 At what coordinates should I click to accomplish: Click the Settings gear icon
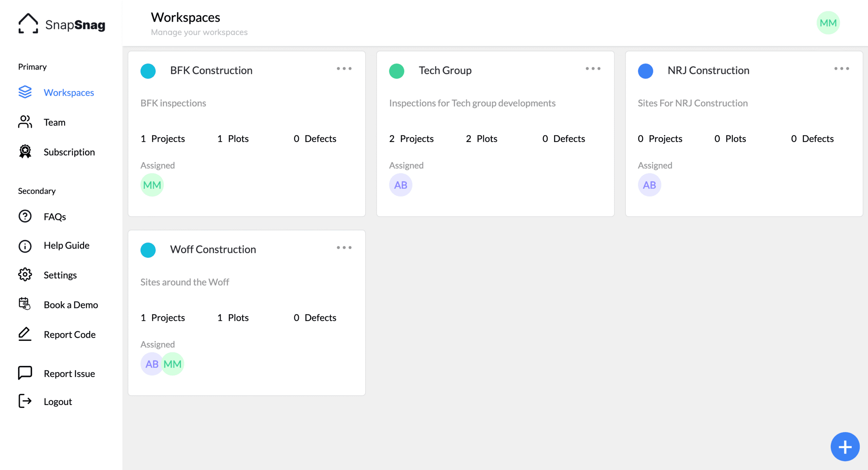point(25,275)
